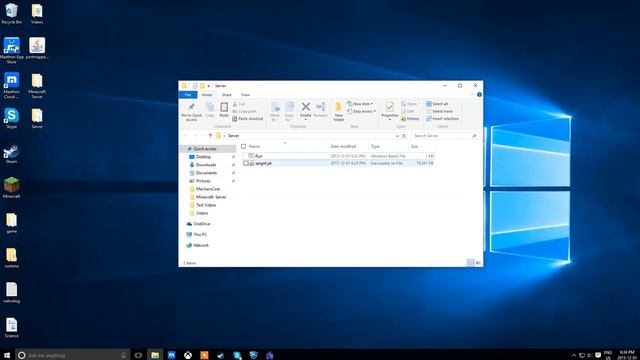The image size is (640, 360).
Task: Show hidden system tray icons
Action: 573,355
